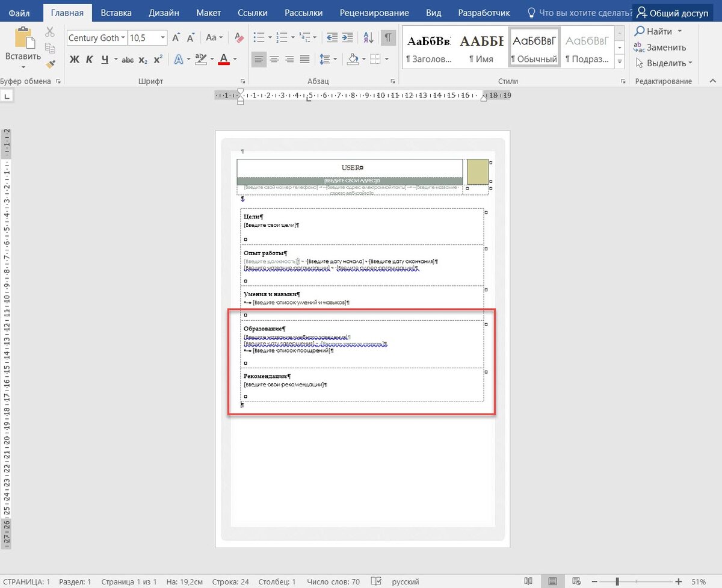Apply subscript formatting

click(143, 59)
